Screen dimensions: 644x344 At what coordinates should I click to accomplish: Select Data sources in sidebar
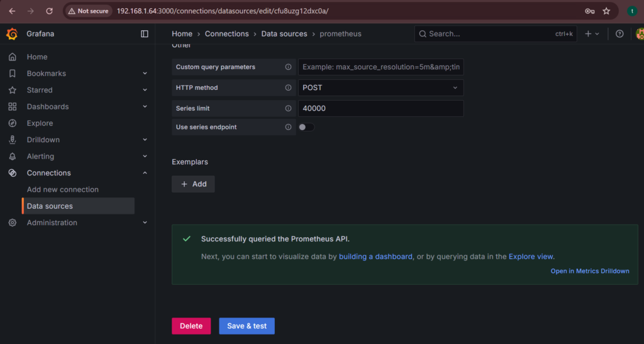(78, 206)
